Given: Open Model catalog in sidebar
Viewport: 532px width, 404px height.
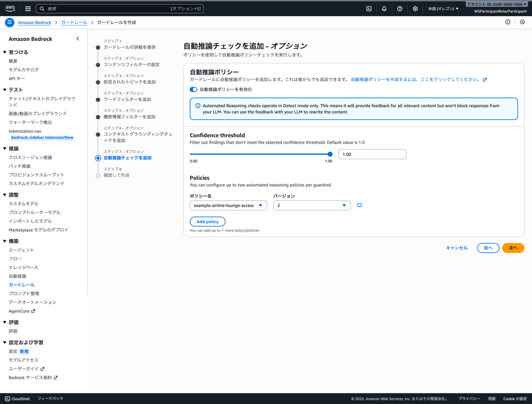Looking at the screenshot, I should [24, 70].
